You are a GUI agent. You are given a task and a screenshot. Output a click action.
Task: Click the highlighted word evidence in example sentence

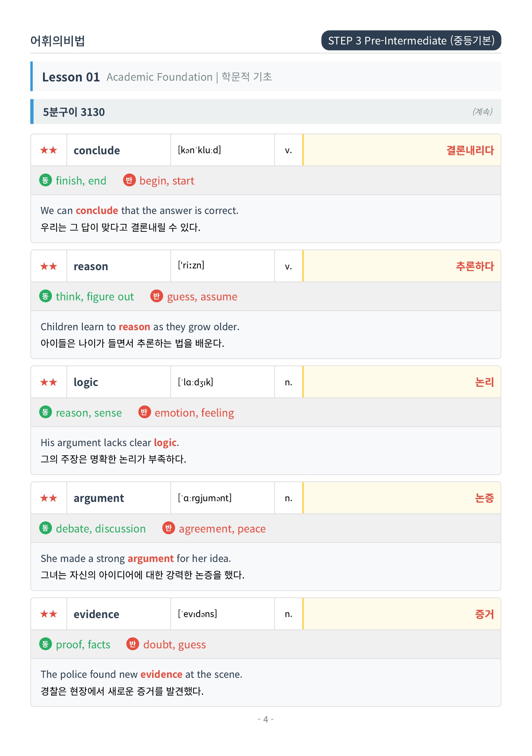[x=161, y=674]
